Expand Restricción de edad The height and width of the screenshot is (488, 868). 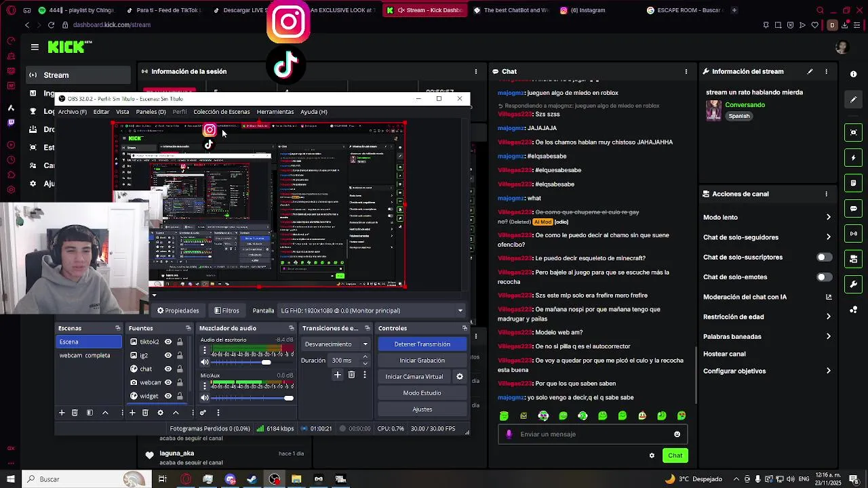[x=828, y=317]
